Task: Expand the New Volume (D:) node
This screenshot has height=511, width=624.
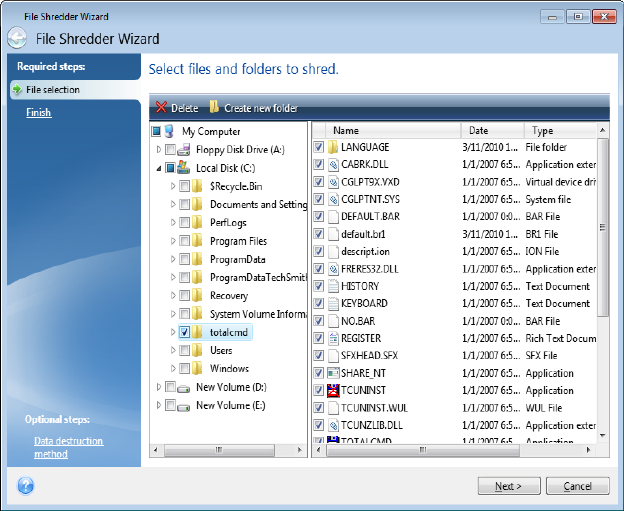Action: click(x=159, y=387)
